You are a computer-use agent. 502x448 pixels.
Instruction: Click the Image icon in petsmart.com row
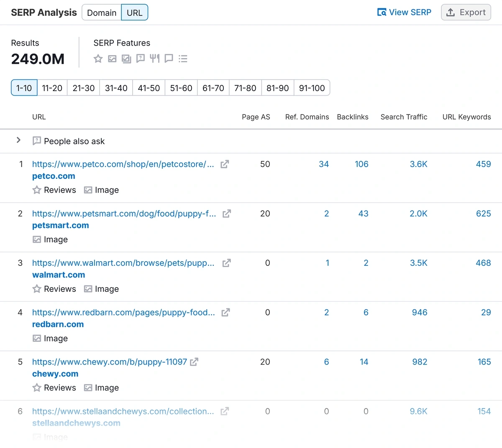(37, 239)
